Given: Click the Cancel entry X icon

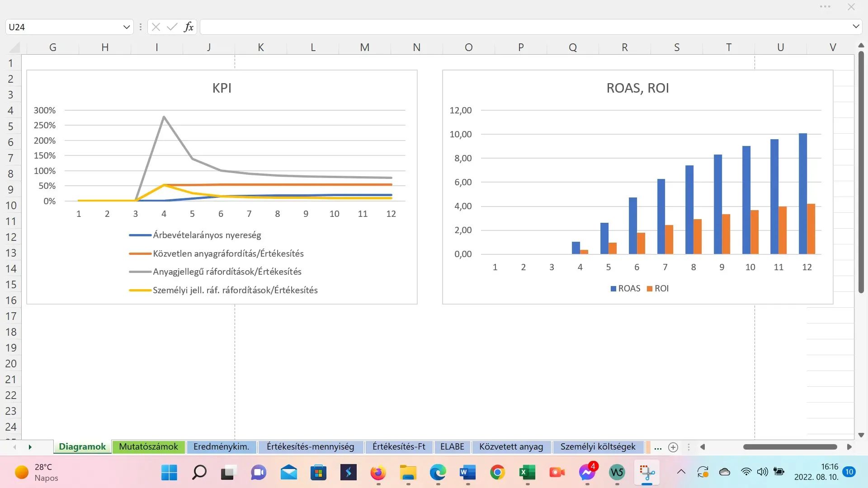Looking at the screenshot, I should coord(156,27).
